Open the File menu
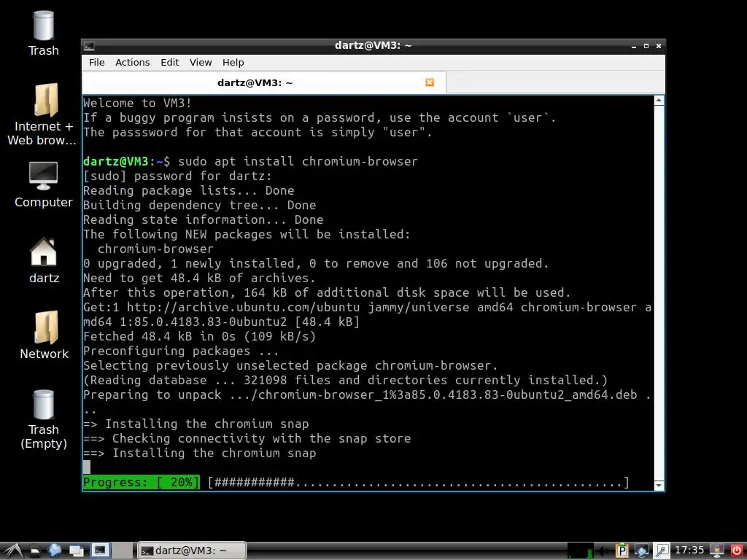This screenshot has width=747, height=560. point(97,63)
